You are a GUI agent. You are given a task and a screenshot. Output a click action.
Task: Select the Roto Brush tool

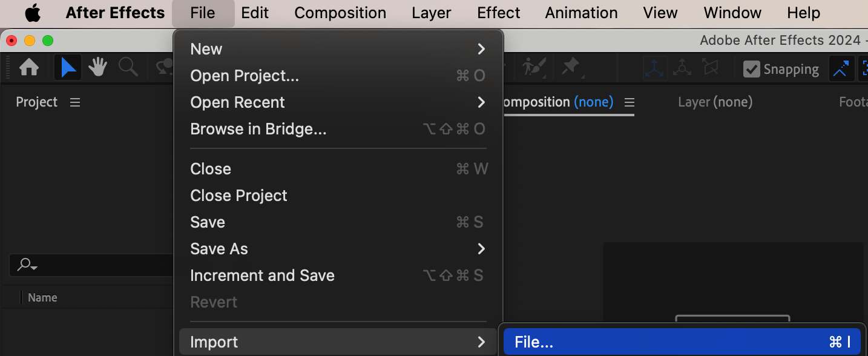click(x=534, y=67)
